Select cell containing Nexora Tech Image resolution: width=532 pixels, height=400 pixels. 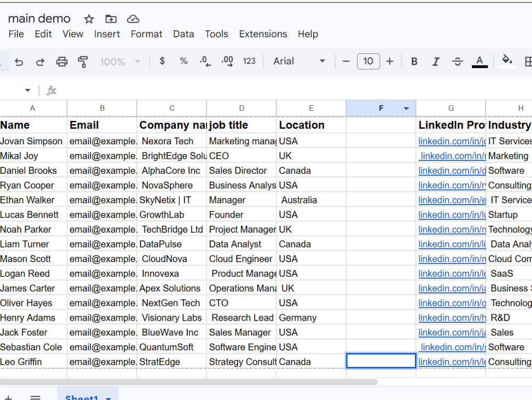(x=172, y=141)
